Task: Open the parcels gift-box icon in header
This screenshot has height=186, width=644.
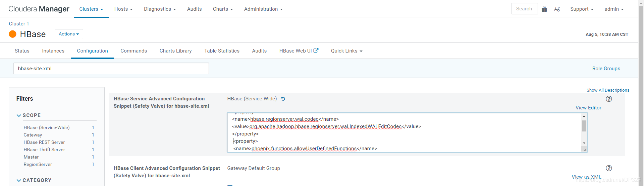Action: point(544,9)
